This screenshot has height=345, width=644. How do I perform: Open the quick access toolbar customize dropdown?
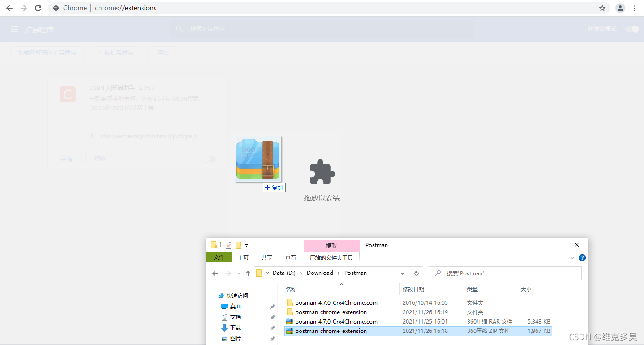tap(246, 245)
